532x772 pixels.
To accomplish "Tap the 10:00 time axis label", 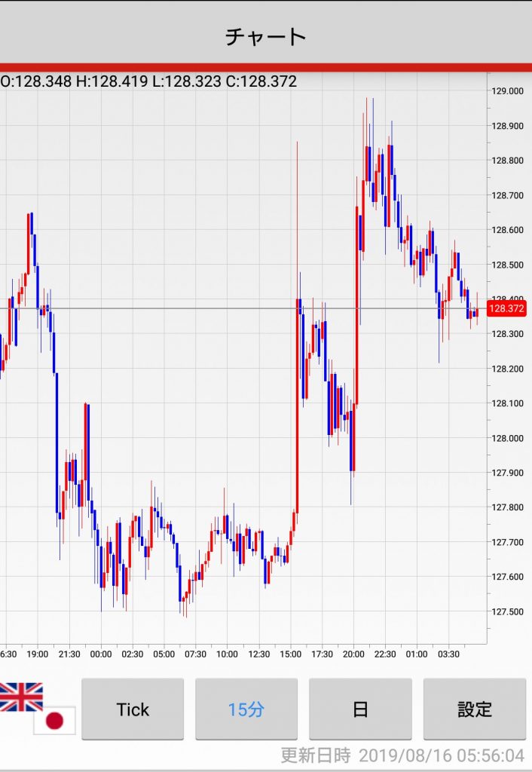I will click(x=227, y=654).
